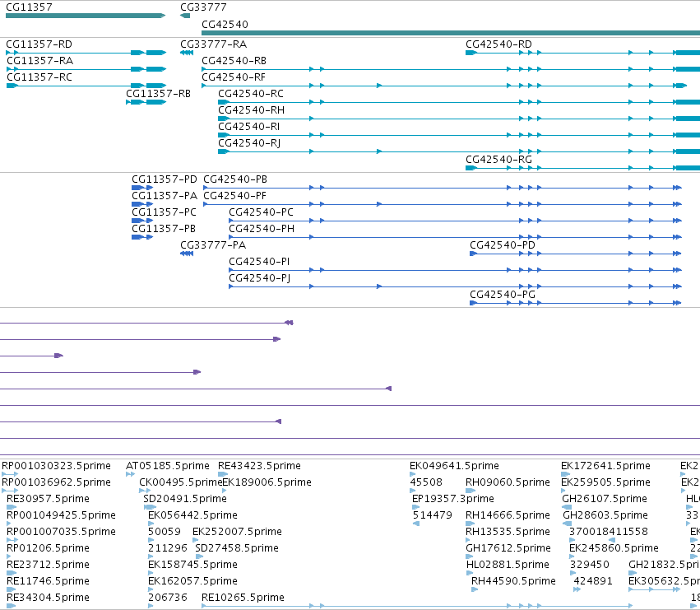Select transcript label CG42540-RB
Image resolution: width=700 pixels, height=610 pixels.
pyautogui.click(x=234, y=61)
